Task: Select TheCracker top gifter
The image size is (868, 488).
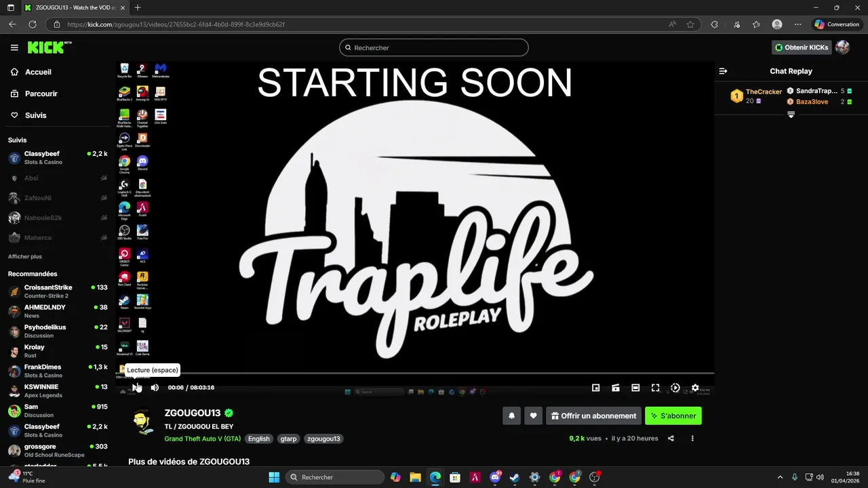Action: click(x=755, y=96)
